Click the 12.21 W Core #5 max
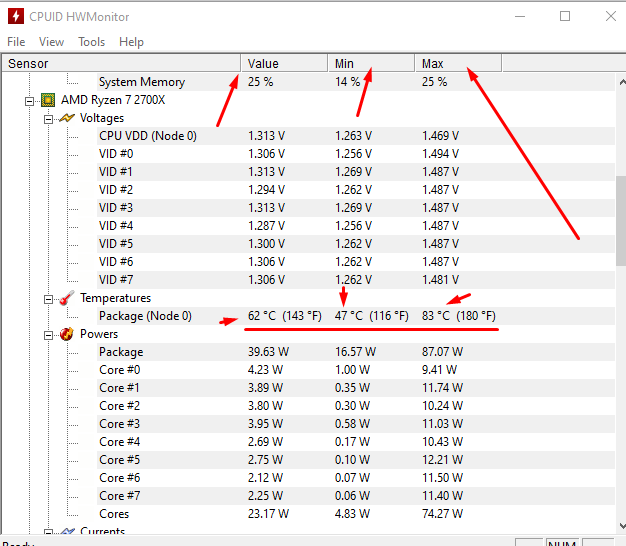 click(442, 460)
